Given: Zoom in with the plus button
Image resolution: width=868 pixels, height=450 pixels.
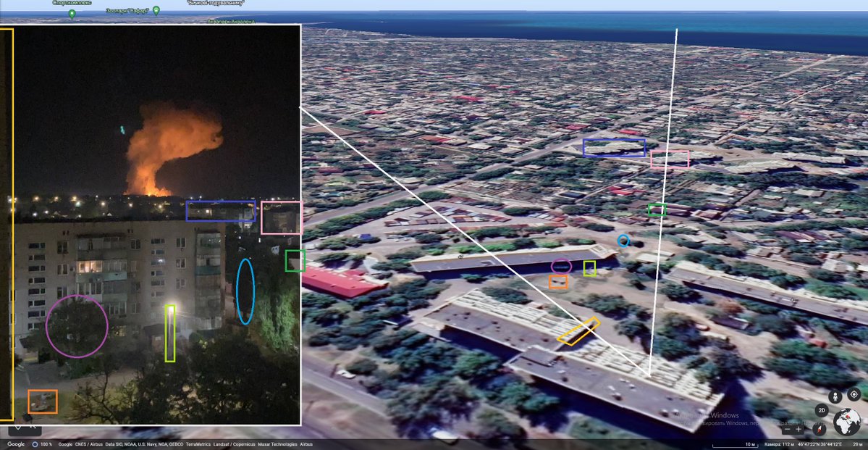Looking at the screenshot, I should (x=799, y=430).
